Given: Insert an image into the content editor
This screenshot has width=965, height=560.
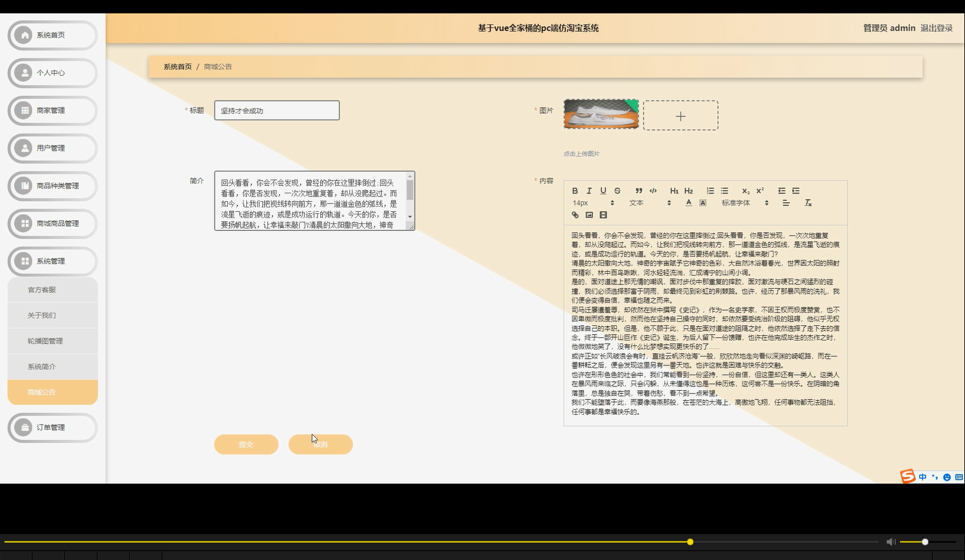Looking at the screenshot, I should click(x=589, y=215).
